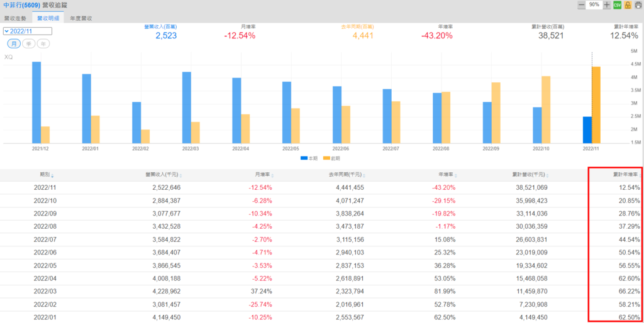The image size is (644, 323).
Task: Click the highlighted orange bar for 2022/11
Action: point(596,105)
